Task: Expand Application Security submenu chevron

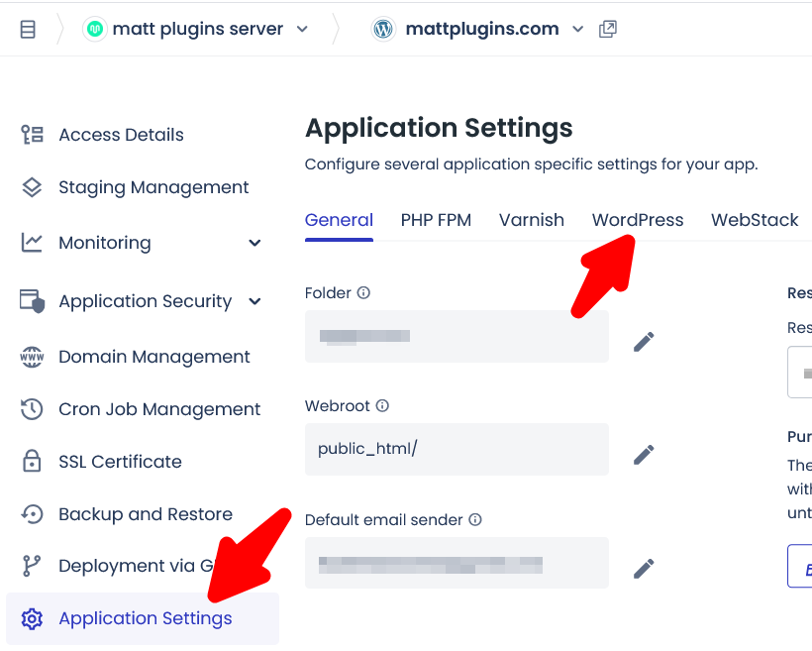Action: 254,301
